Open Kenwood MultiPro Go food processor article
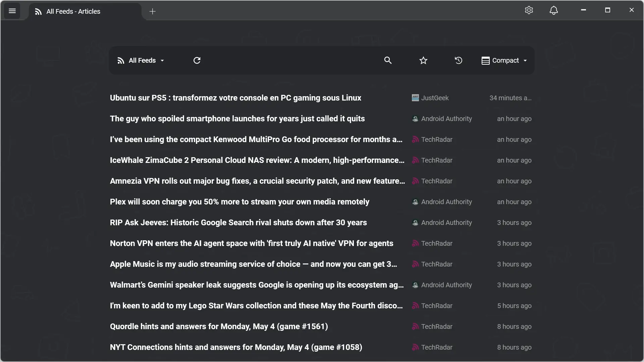 pos(256,139)
